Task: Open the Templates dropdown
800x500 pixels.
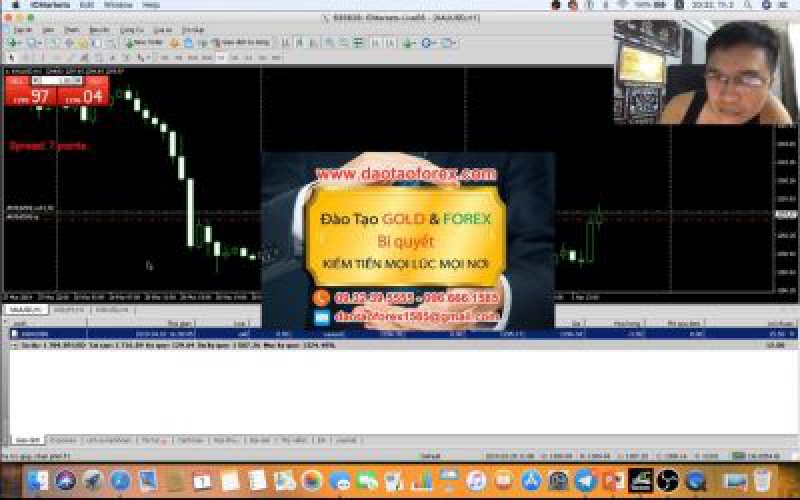Action: pyautogui.click(x=448, y=43)
